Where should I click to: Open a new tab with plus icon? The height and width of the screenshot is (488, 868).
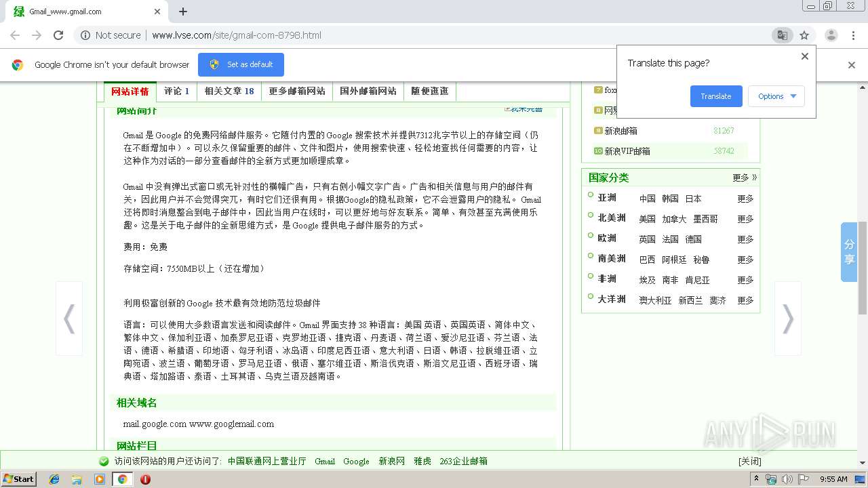[x=183, y=12]
